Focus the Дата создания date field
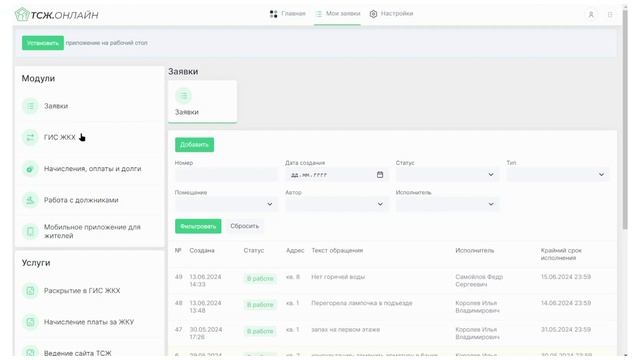This screenshot has height=360, width=640. tap(336, 175)
